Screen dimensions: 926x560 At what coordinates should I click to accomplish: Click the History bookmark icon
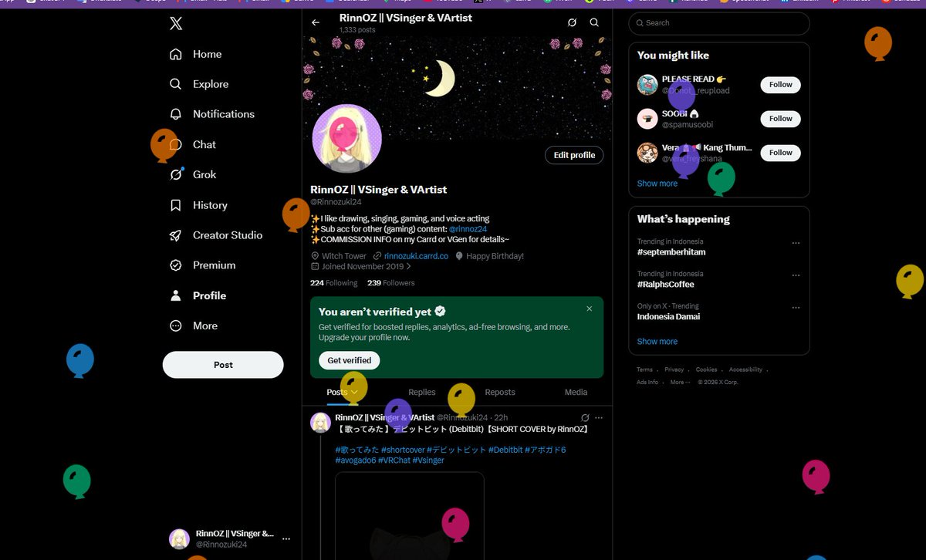176,205
